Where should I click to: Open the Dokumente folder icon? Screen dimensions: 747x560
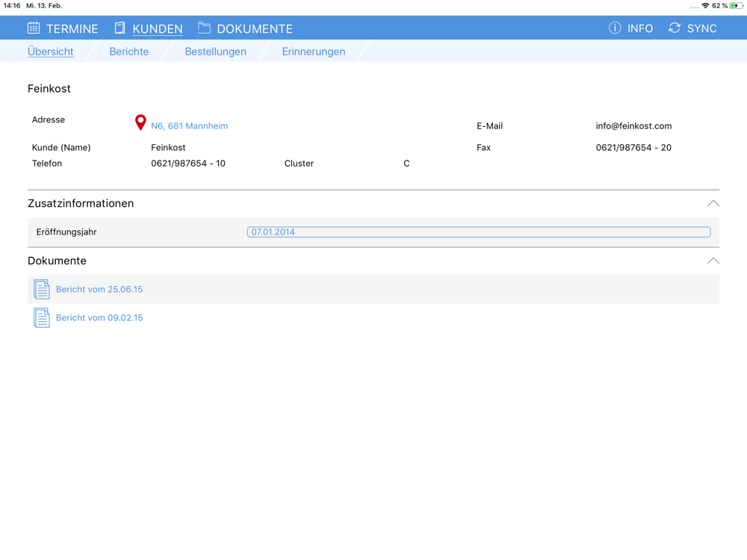(x=205, y=28)
